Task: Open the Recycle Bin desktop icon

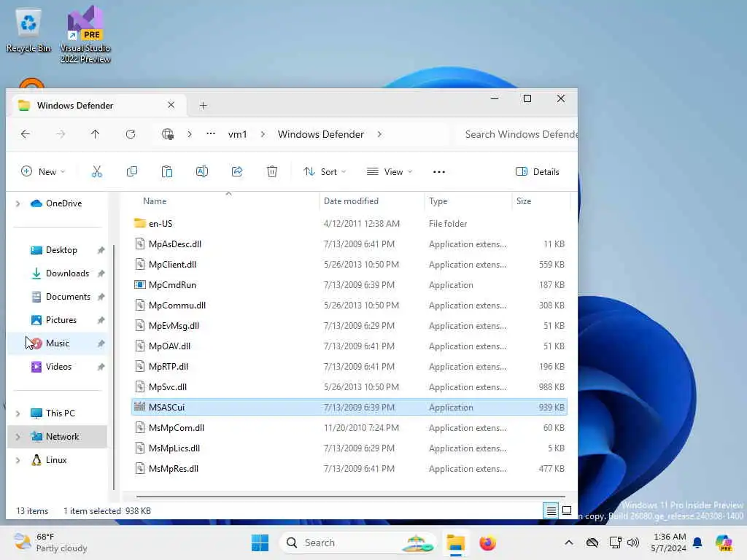Action: coord(28,31)
